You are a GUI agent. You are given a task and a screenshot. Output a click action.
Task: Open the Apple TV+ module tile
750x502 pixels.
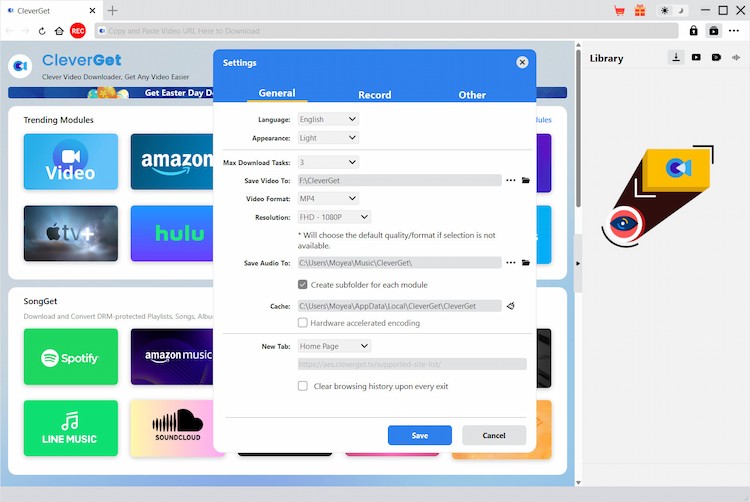71,233
